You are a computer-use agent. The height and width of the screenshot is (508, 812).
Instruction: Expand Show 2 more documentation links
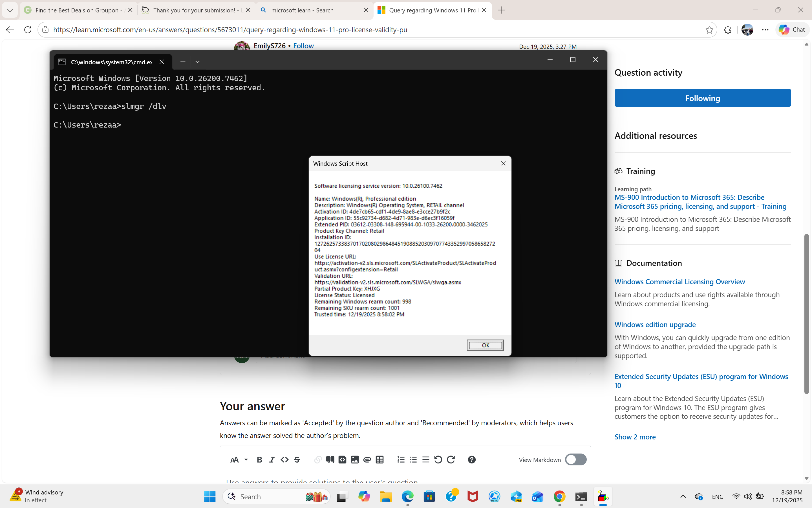pyautogui.click(x=635, y=437)
